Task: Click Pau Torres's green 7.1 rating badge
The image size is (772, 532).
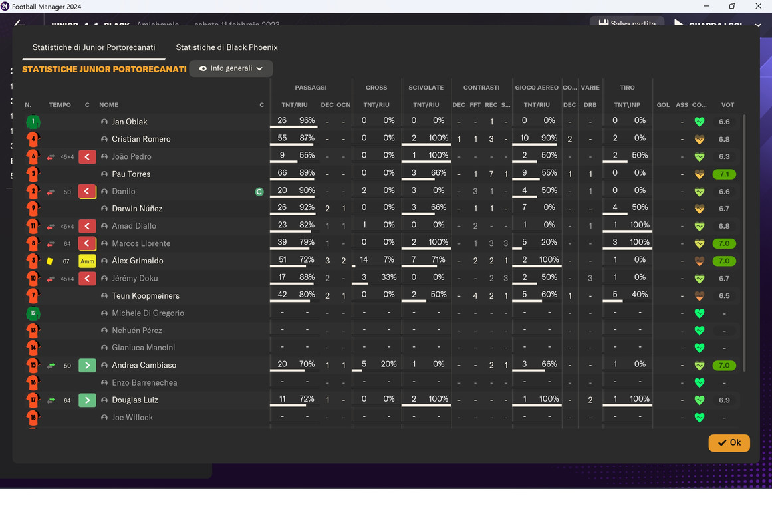Action: click(x=724, y=174)
